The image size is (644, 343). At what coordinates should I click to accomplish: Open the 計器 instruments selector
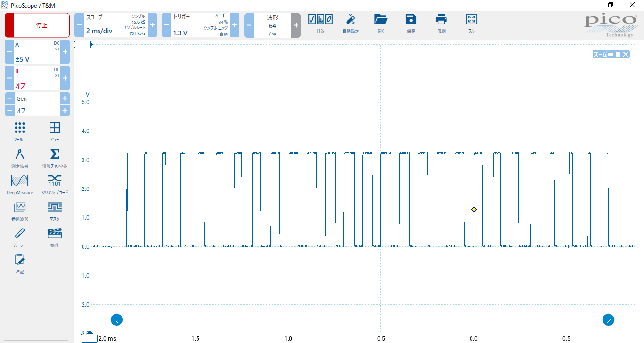click(320, 24)
